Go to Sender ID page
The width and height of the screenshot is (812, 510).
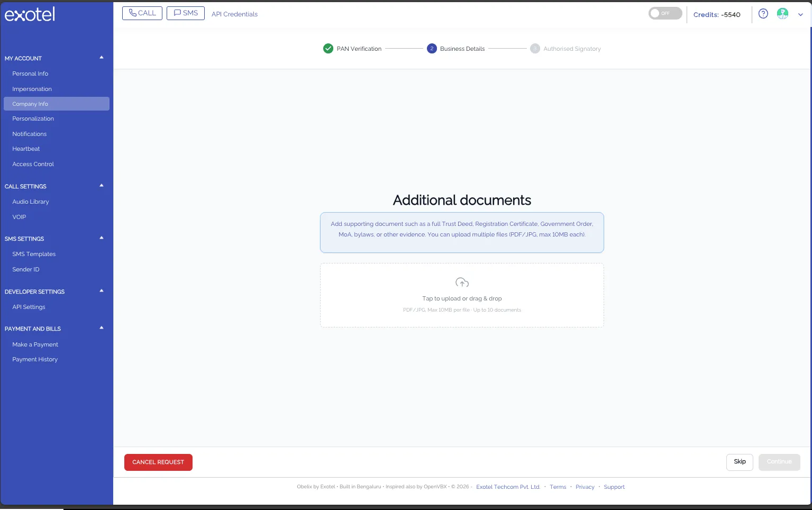pos(26,269)
